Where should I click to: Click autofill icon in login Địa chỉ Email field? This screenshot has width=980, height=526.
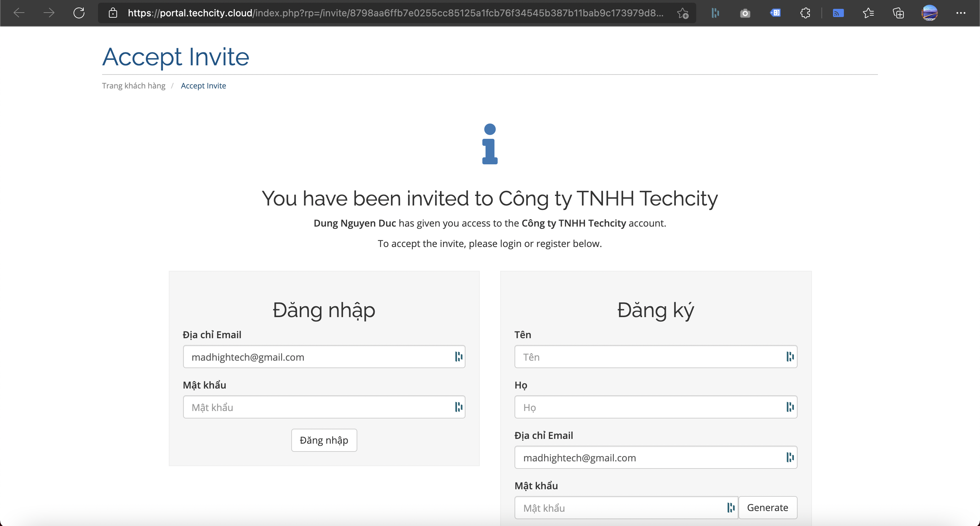(x=458, y=356)
